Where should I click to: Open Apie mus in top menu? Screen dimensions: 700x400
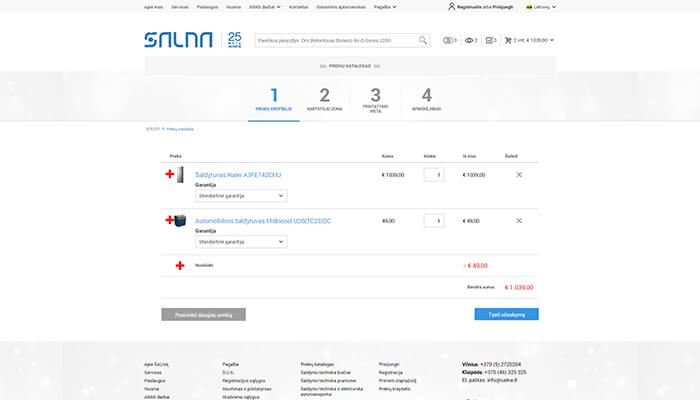tap(154, 7)
